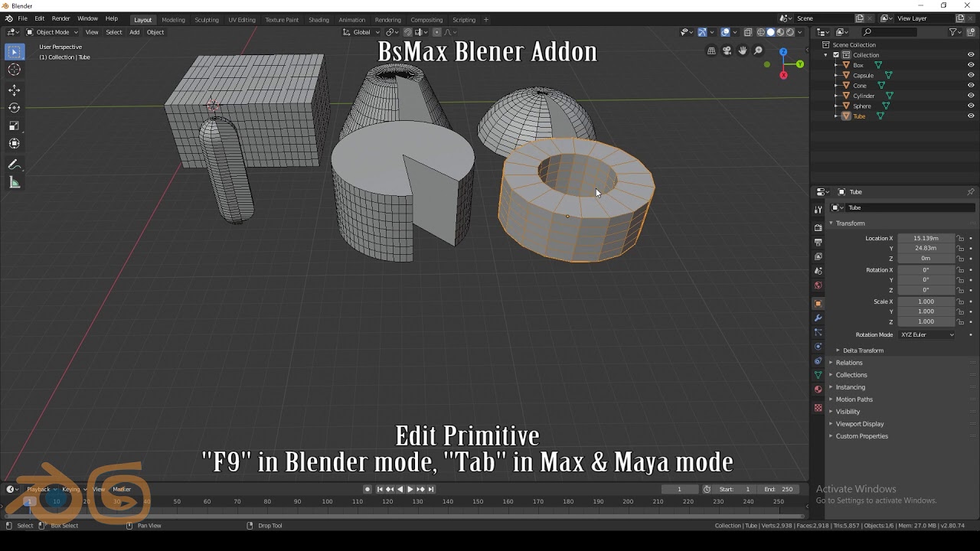Click the End frame field
The height and width of the screenshot is (551, 980).
[779, 490]
